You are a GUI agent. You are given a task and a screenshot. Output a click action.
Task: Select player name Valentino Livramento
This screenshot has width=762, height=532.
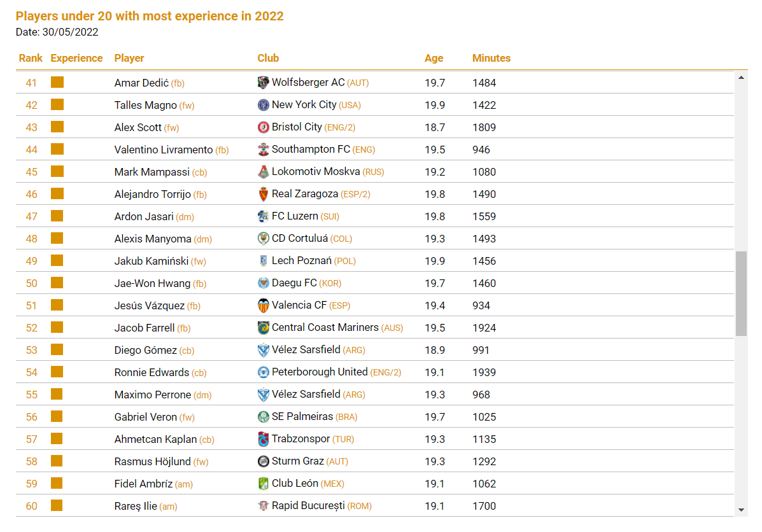[163, 150]
